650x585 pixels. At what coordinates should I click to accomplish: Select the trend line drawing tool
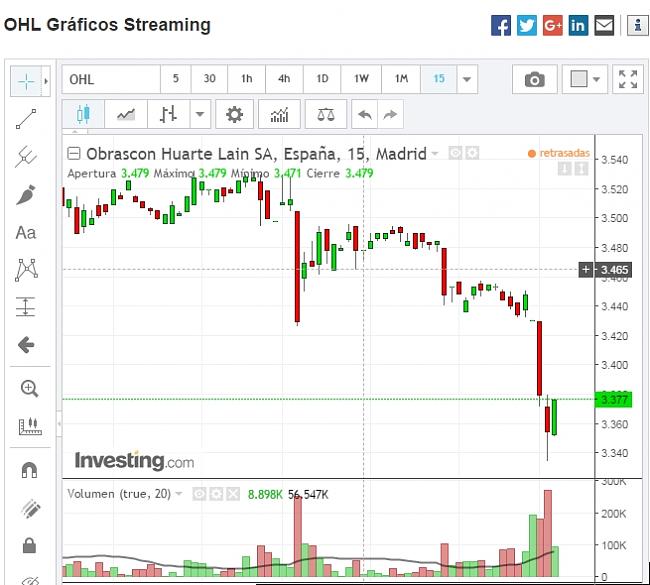[x=26, y=119]
